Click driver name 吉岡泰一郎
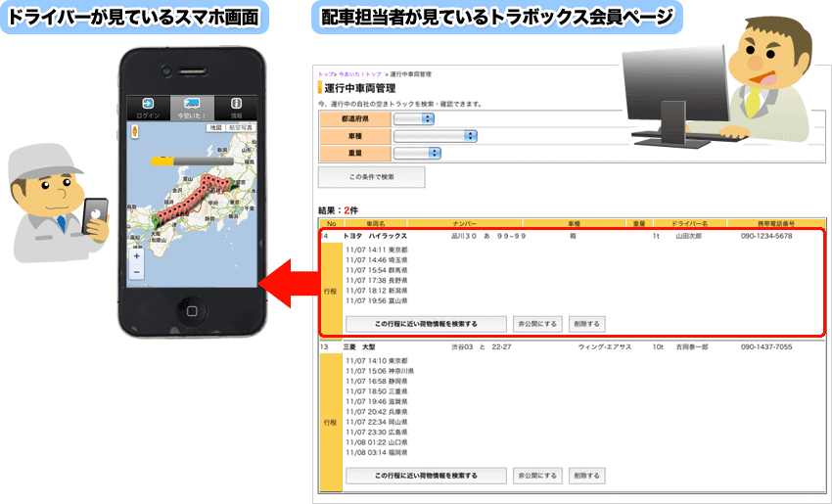The height and width of the screenshot is (504, 832). coord(692,347)
